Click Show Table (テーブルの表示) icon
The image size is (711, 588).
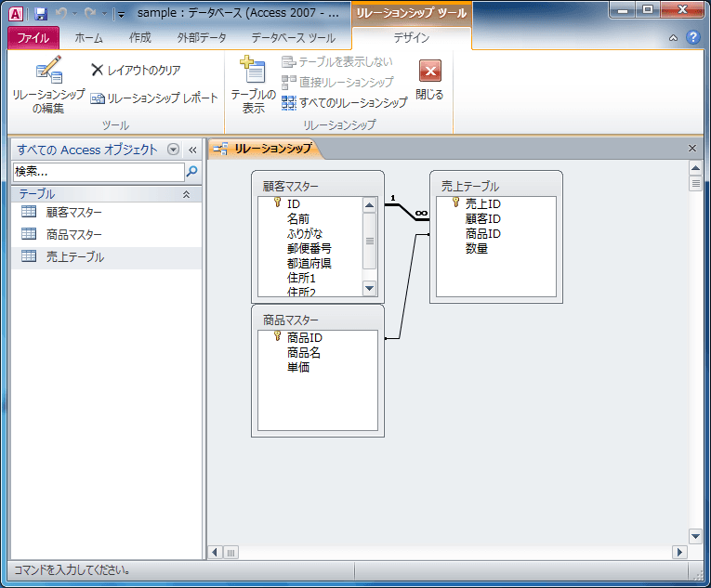point(253,85)
